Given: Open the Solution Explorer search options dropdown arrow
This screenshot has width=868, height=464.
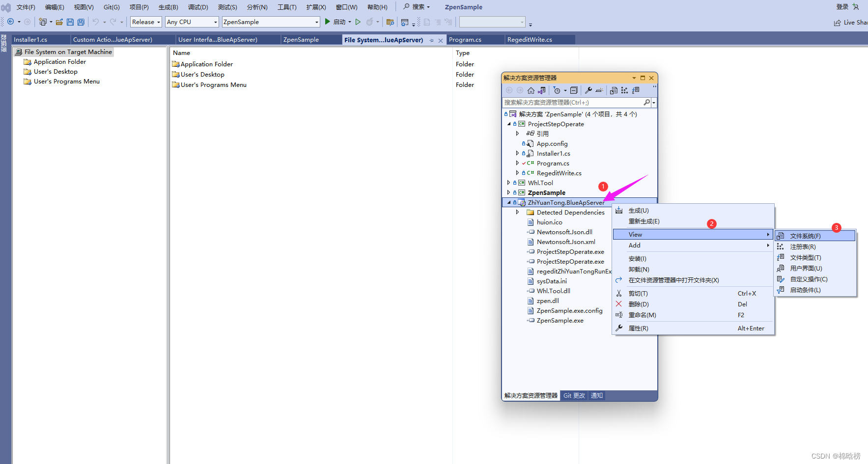Looking at the screenshot, I should 654,103.
